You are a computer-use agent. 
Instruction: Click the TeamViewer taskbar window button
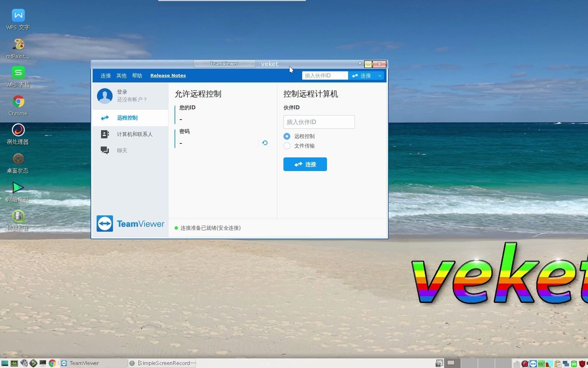coord(94,363)
